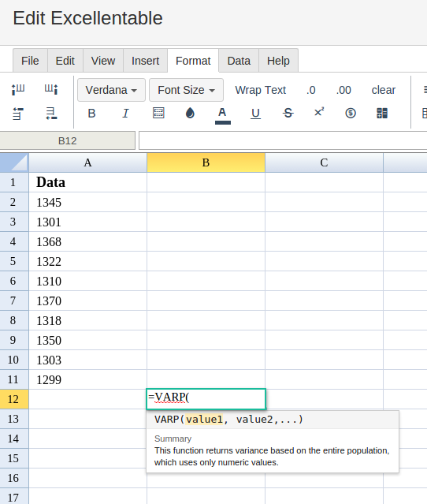Click the currency format icon
Image resolution: width=427 pixels, height=504 pixels.
[351, 113]
